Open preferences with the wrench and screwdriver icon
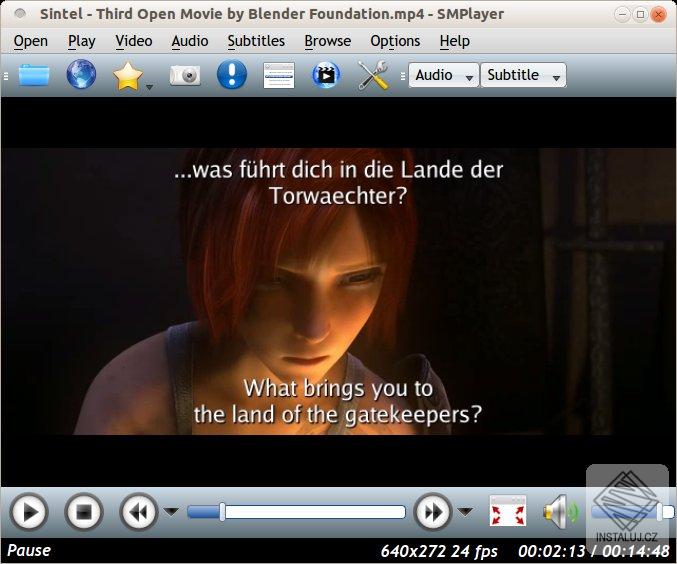 coord(374,76)
